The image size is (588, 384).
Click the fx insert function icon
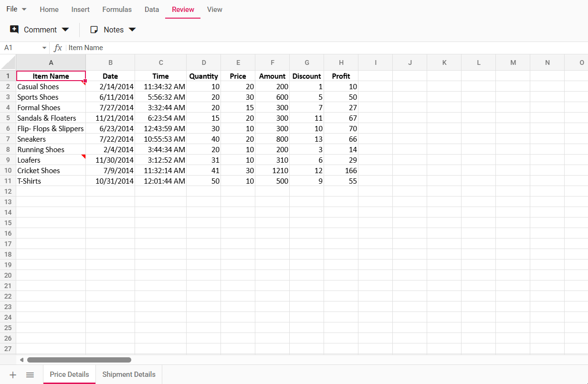point(58,48)
